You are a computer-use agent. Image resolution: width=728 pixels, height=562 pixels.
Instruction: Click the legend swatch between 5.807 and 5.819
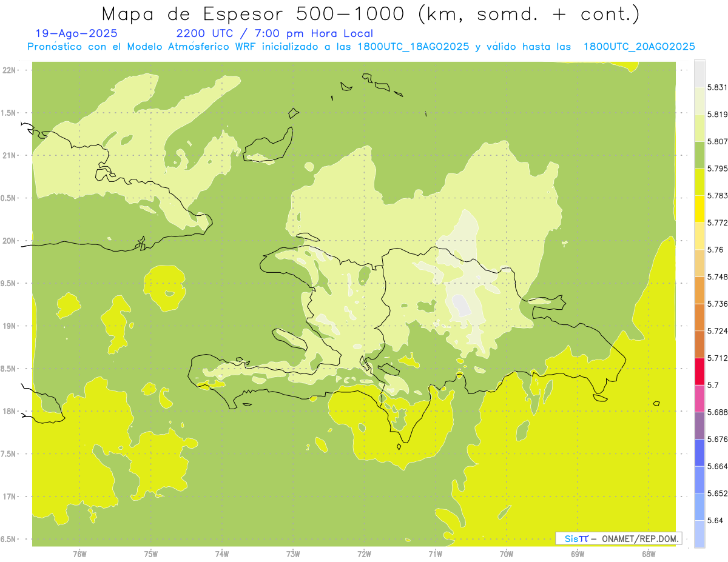tap(699, 128)
